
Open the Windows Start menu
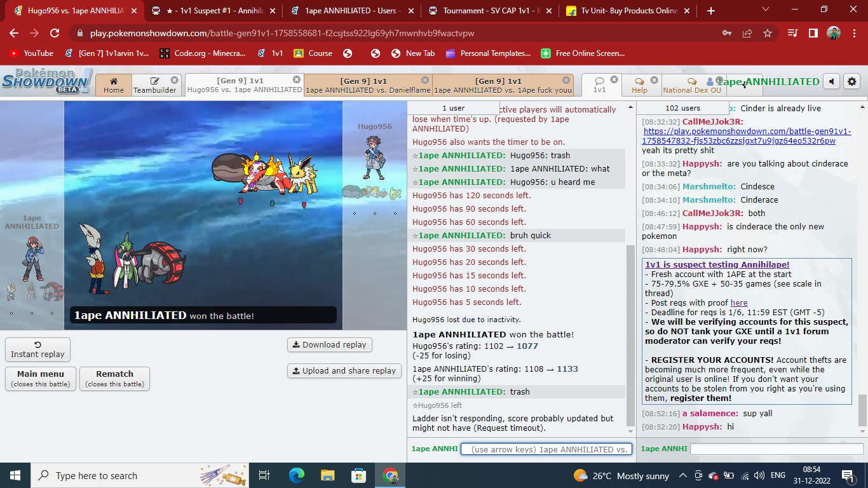click(x=15, y=475)
